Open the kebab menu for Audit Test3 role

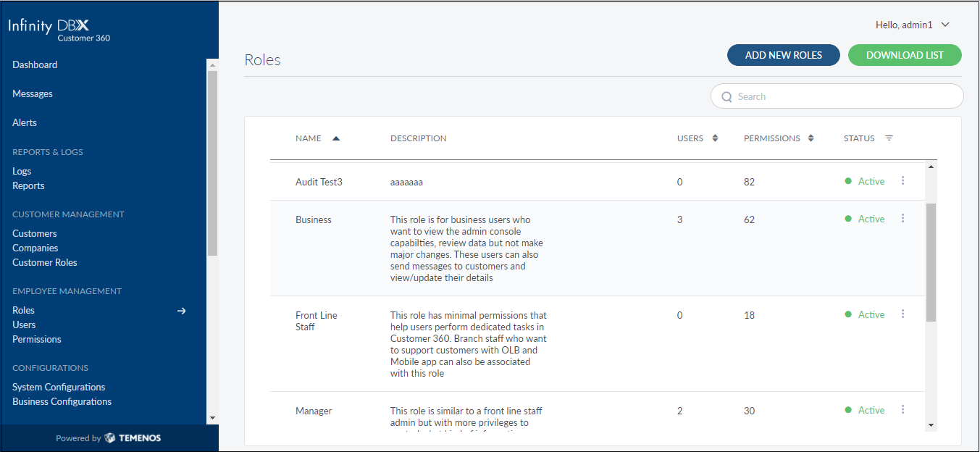point(902,180)
